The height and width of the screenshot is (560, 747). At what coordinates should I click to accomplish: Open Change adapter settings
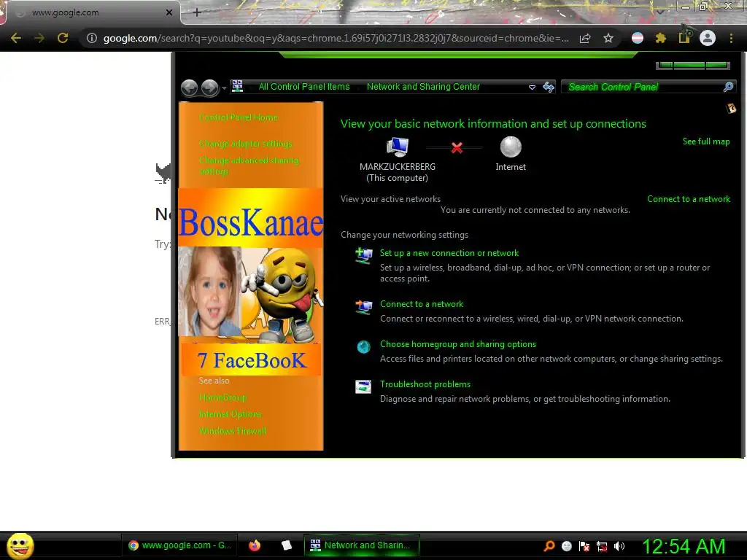(x=245, y=144)
